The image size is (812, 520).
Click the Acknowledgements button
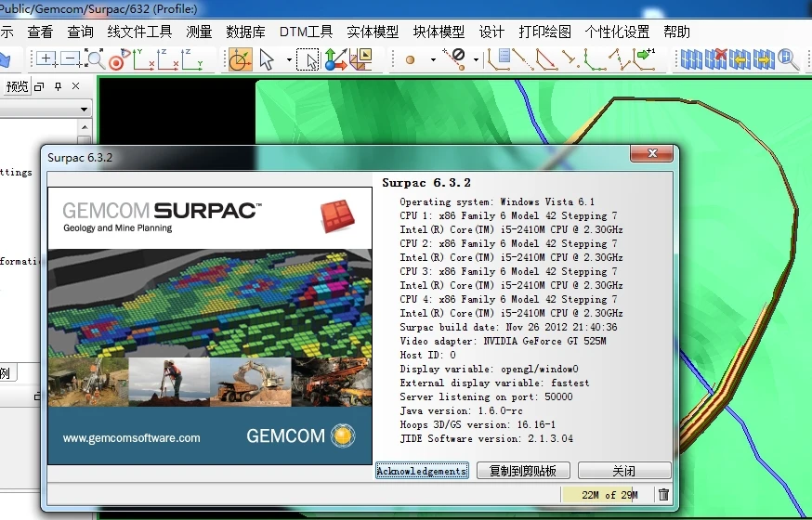[x=422, y=471]
